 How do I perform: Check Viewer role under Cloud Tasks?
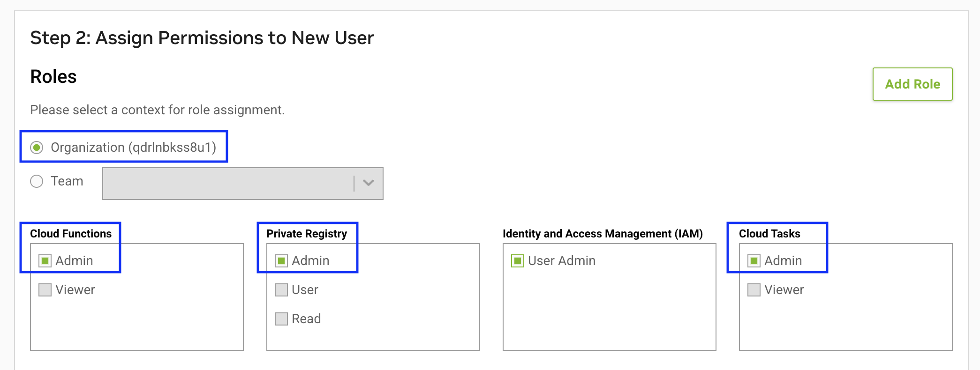click(x=754, y=290)
